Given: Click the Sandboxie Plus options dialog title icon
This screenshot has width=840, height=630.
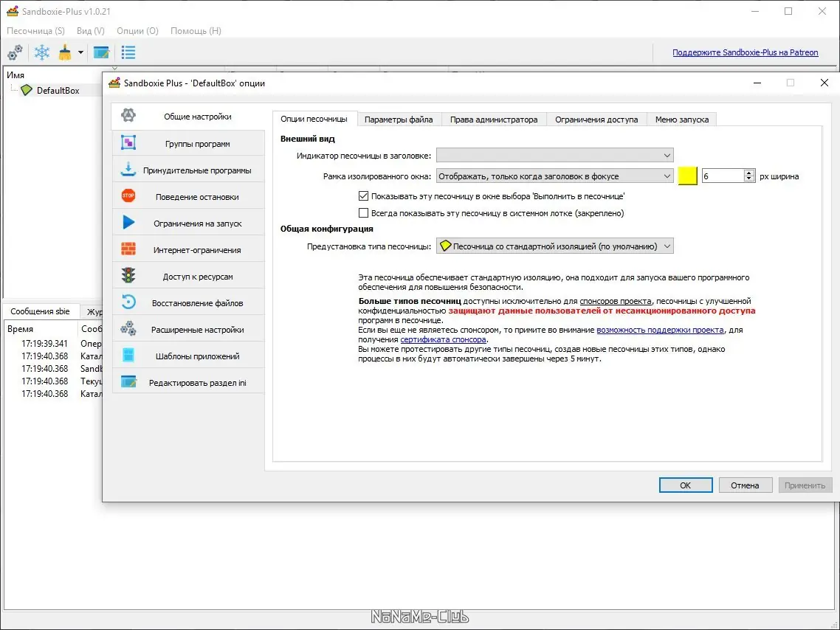Looking at the screenshot, I should click(114, 83).
